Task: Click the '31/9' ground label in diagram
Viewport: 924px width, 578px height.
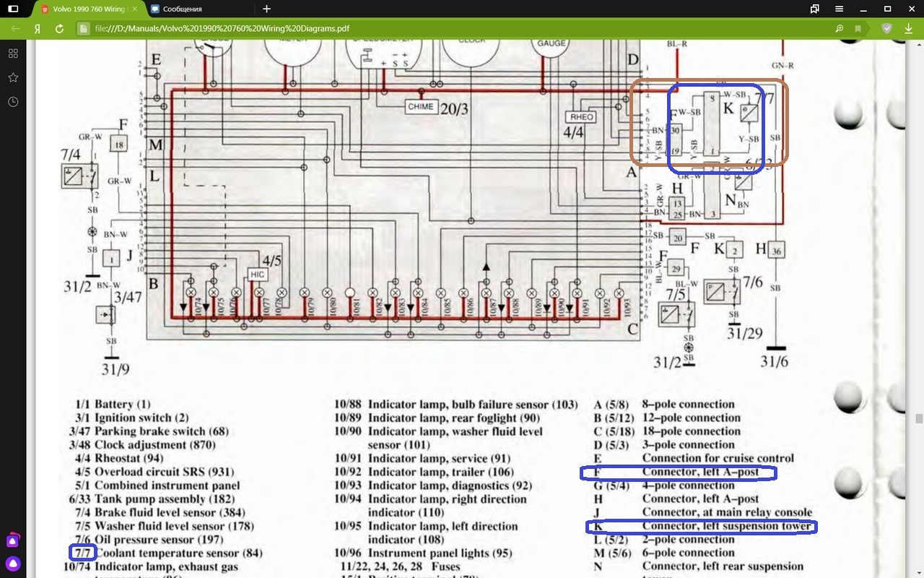Action: coord(115,370)
